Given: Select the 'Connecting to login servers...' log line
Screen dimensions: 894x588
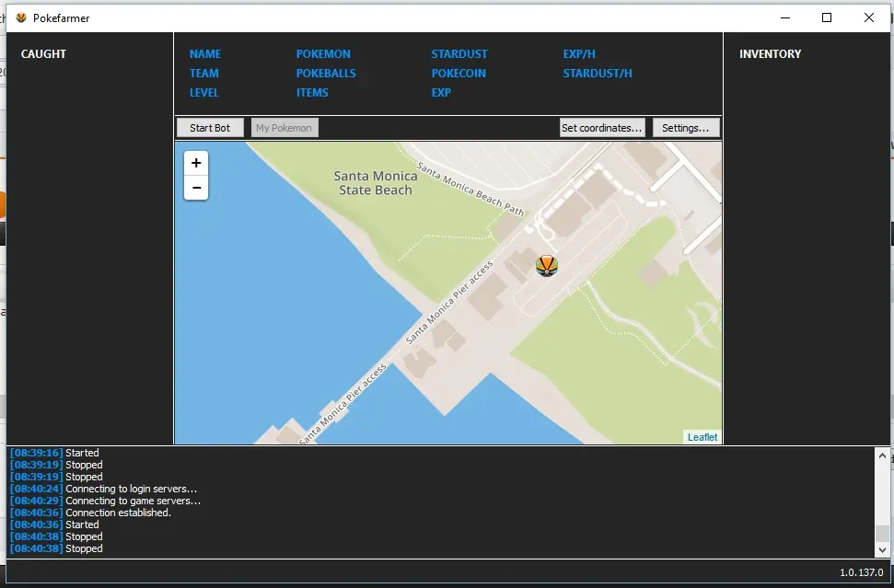Looking at the screenshot, I should point(104,489).
